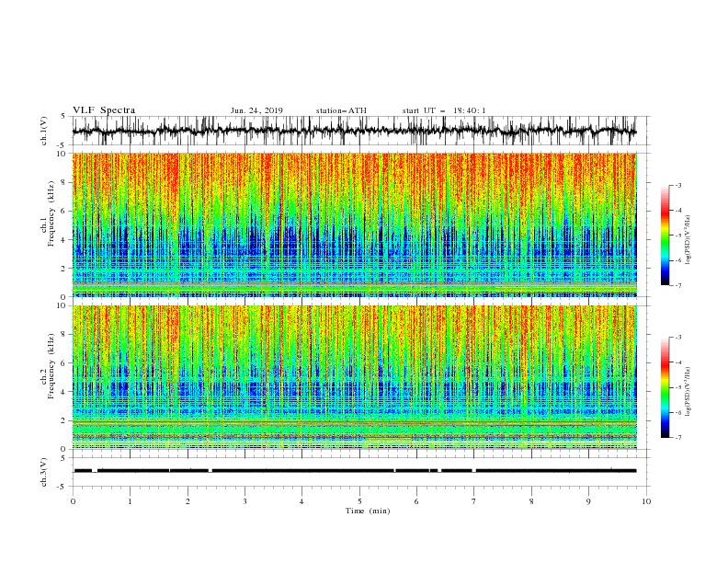Click the upper colorbar "-3" scale value
The width and height of the screenshot is (728, 563).
tap(678, 185)
